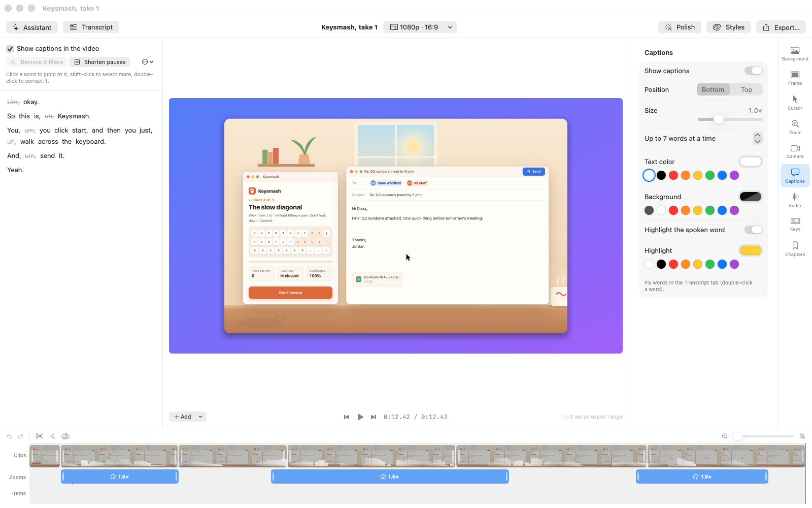Toggle the Show captions switch
This screenshot has width=812, height=508.
coord(753,71)
